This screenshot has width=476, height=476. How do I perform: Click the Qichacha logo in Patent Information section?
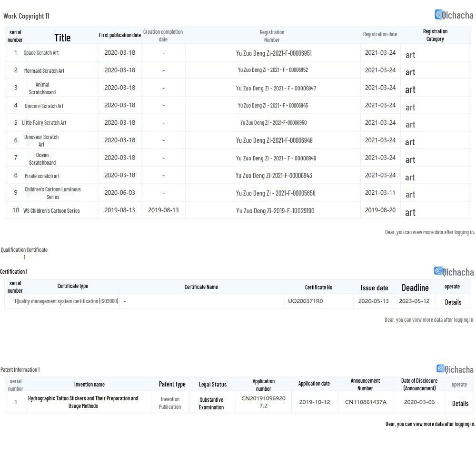(455, 369)
